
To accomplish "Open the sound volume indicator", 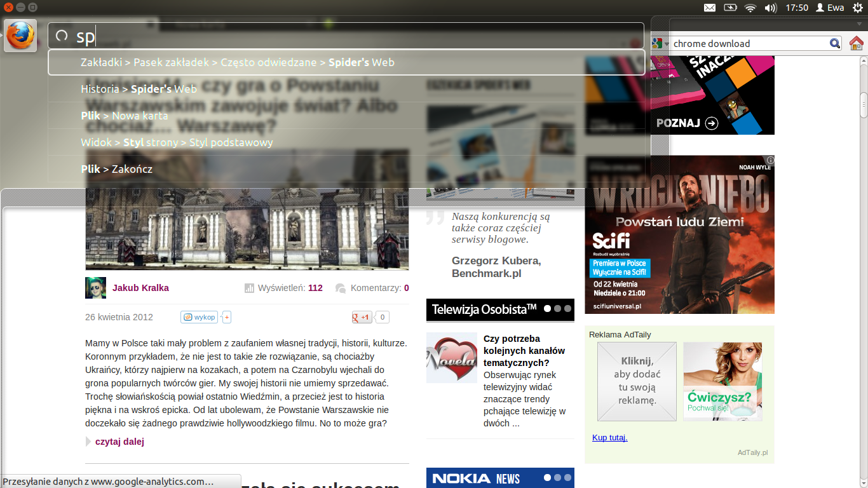I will [x=771, y=8].
